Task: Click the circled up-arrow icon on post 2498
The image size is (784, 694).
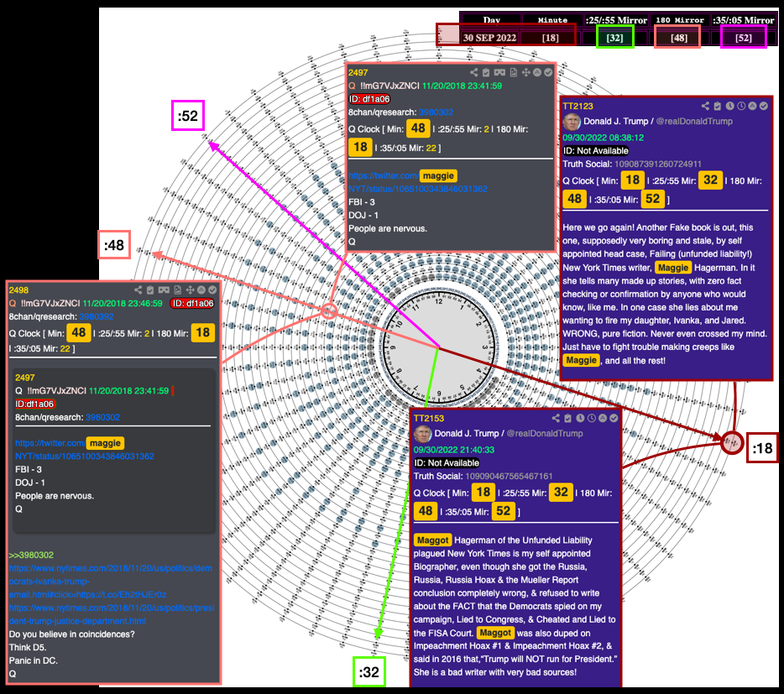Action: coord(201,290)
